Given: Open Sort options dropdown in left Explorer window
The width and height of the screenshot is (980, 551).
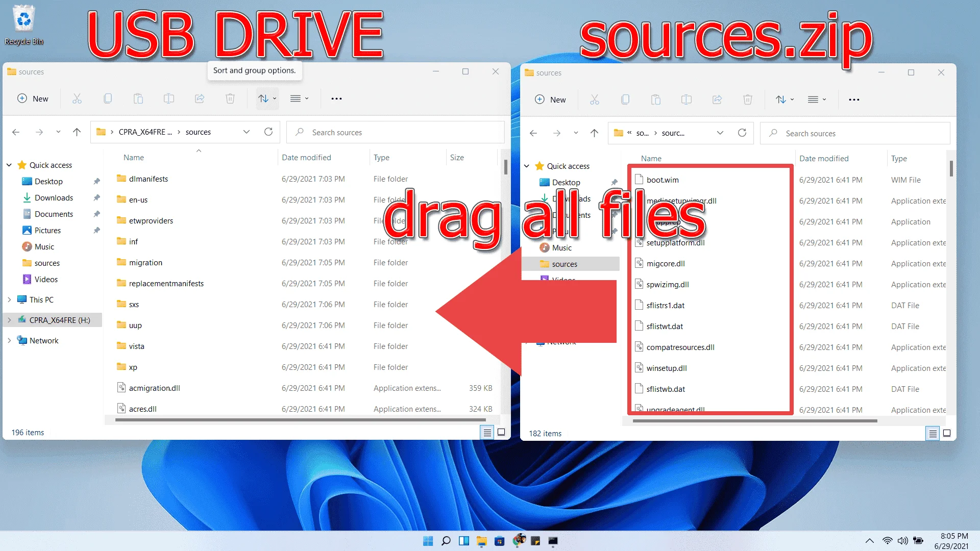Looking at the screenshot, I should 267,98.
